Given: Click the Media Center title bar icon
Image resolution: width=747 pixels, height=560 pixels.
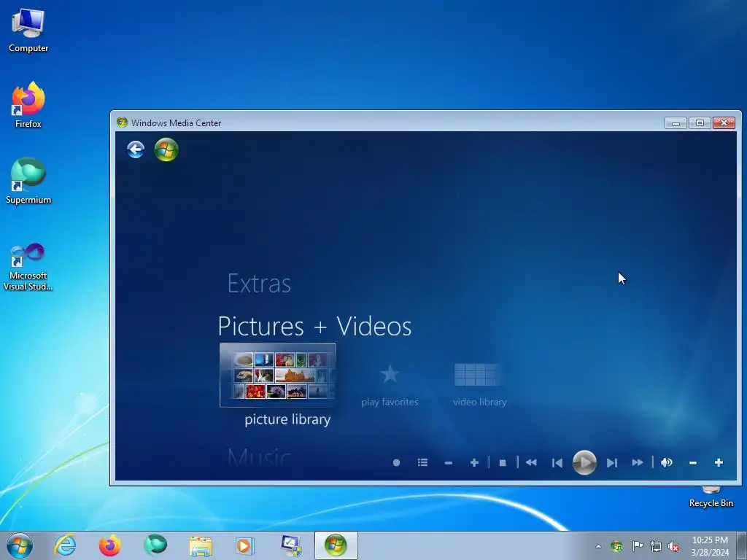Looking at the screenshot, I should 122,122.
